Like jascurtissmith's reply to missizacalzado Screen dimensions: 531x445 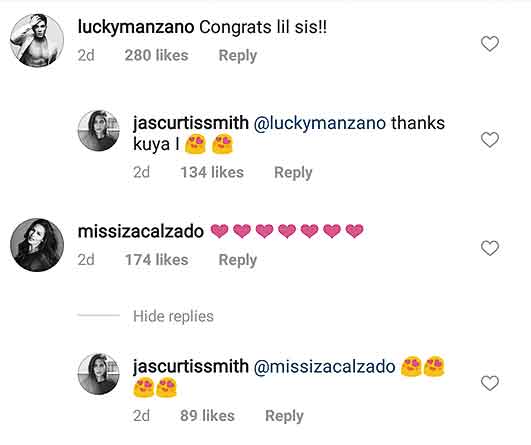[x=490, y=383]
